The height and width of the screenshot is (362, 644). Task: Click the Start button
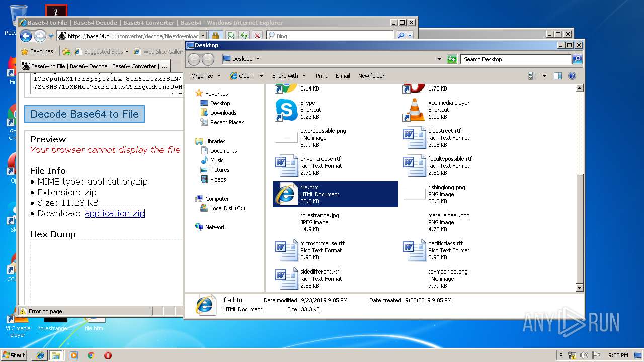pyautogui.click(x=14, y=355)
